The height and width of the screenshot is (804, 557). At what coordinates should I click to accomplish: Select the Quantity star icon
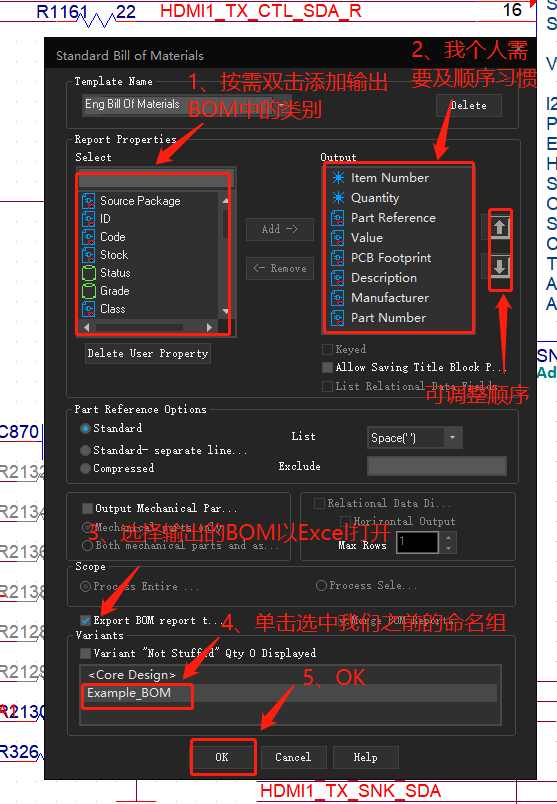click(338, 197)
